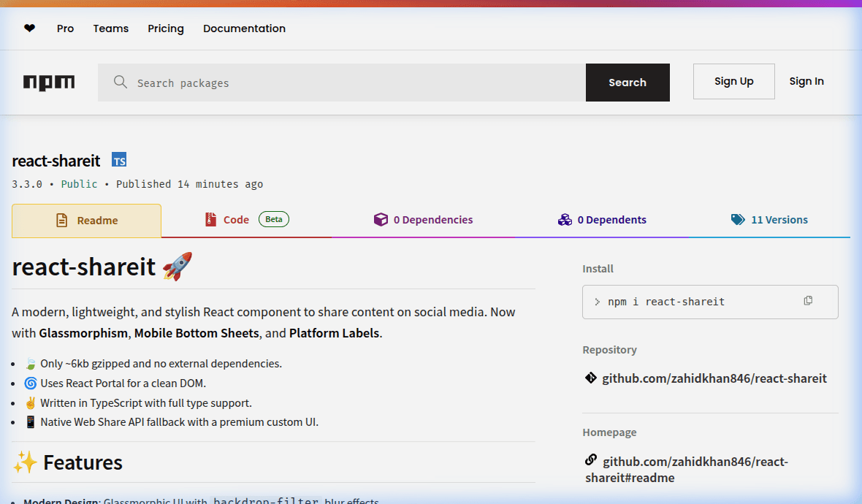Click the Search packages input field
Image resolution: width=862 pixels, height=504 pixels.
coord(292,82)
